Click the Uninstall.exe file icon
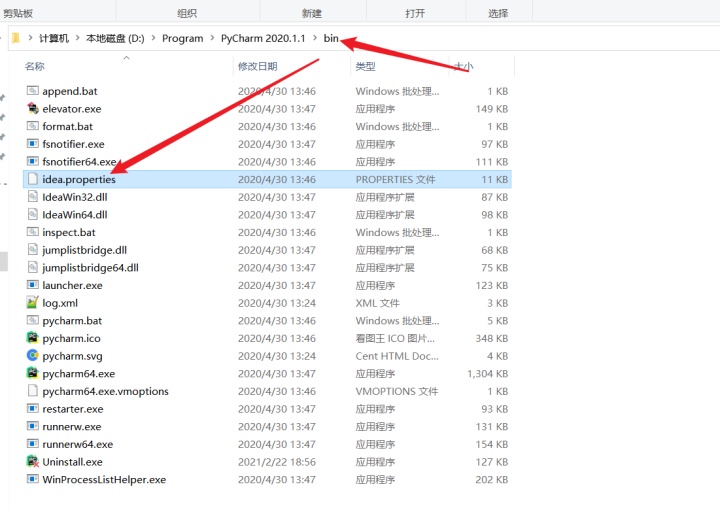720x510 pixels. tap(33, 461)
